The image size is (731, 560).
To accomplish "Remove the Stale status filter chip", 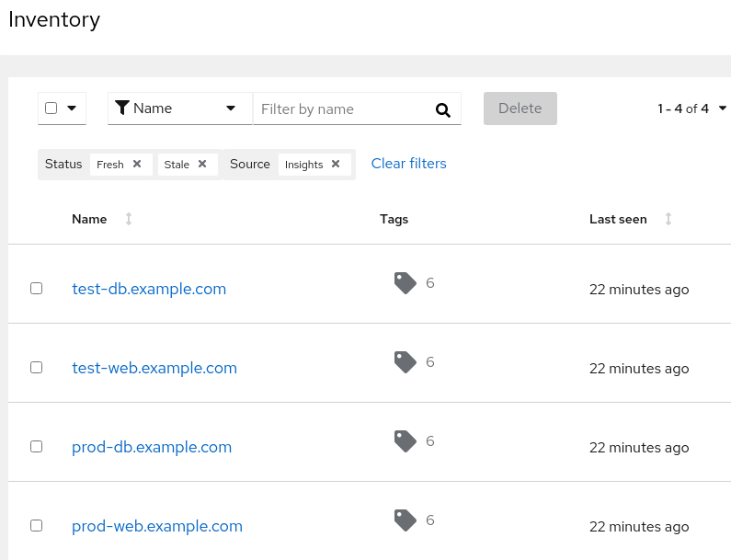I will click(202, 164).
